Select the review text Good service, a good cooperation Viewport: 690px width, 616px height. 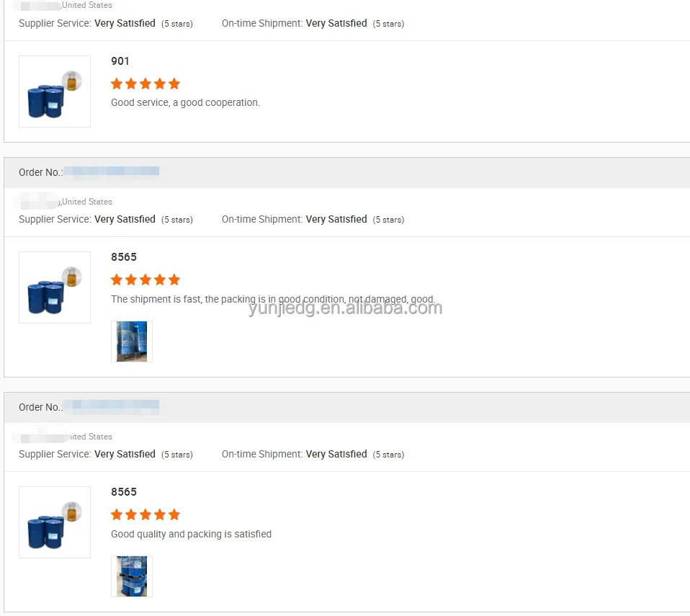coord(185,102)
